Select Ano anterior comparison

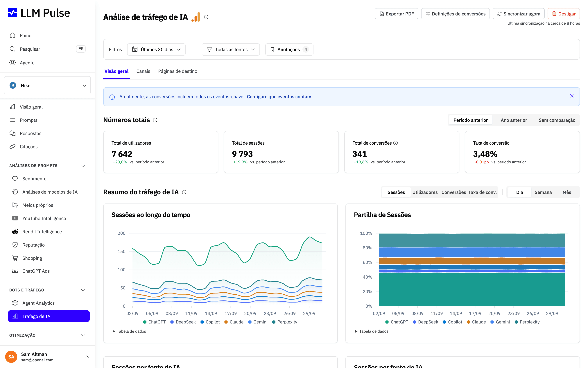click(x=514, y=120)
